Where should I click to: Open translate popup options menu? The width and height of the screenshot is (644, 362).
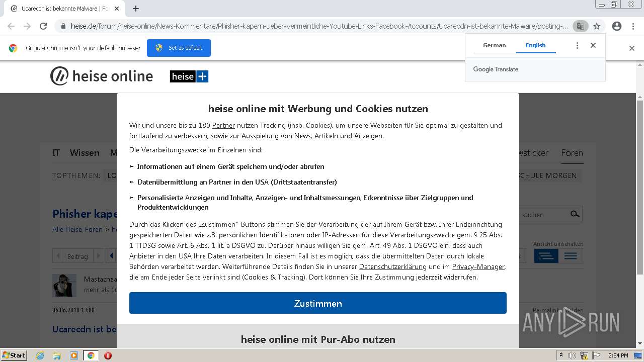577,45
